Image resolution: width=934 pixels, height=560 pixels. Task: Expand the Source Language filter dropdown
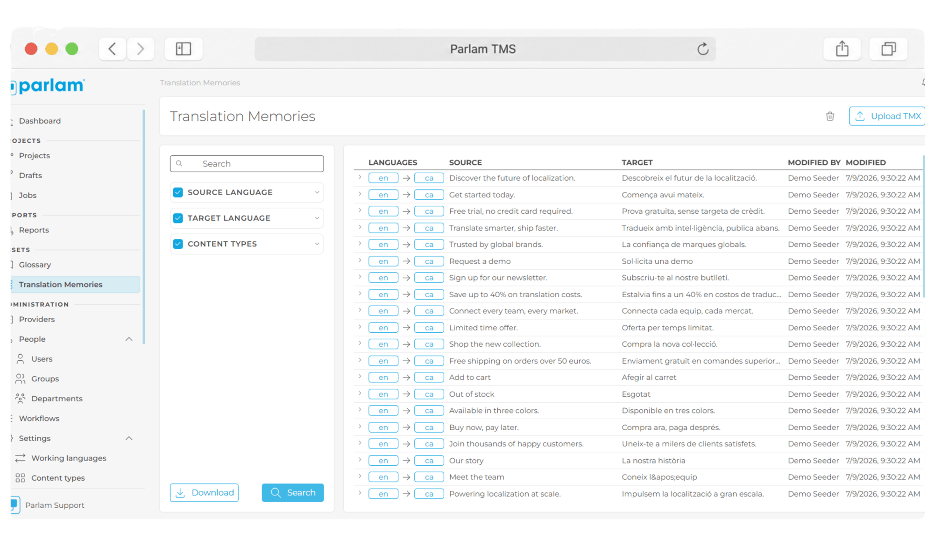point(317,192)
